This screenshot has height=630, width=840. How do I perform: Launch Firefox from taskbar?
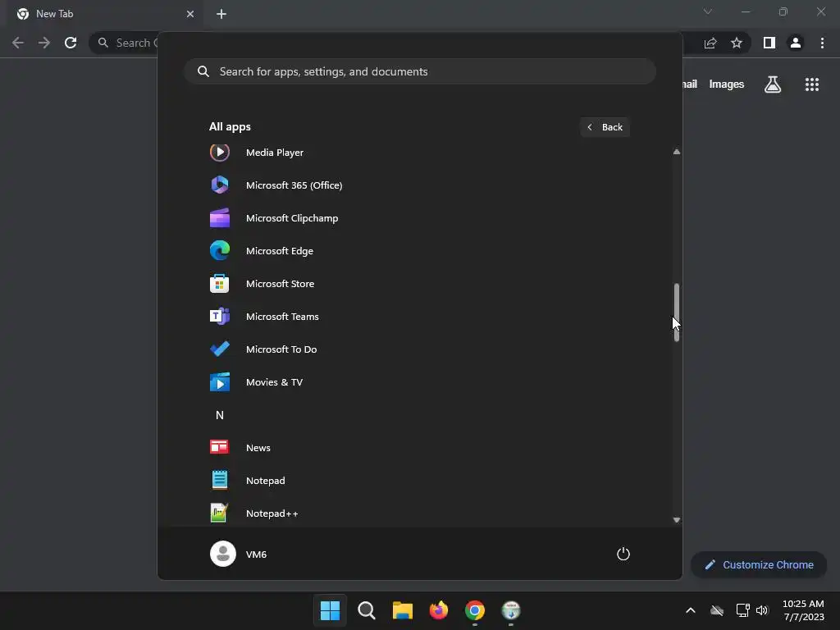pos(439,610)
